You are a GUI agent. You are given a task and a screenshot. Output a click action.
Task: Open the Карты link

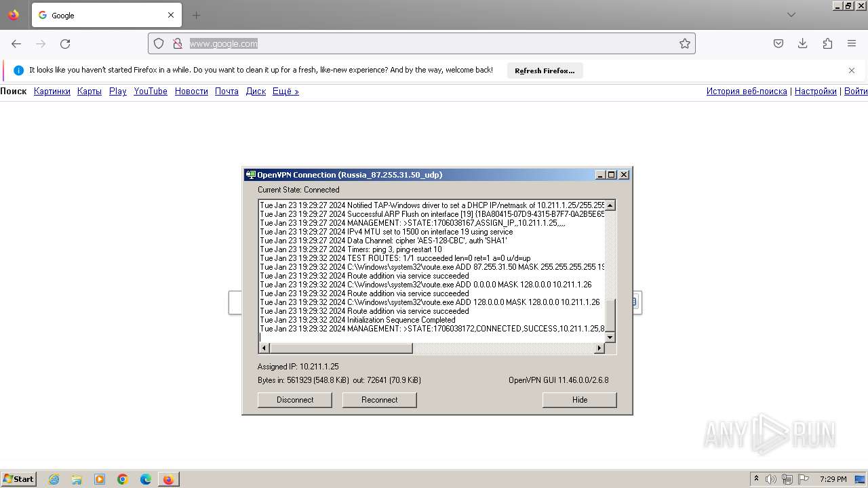pos(90,91)
